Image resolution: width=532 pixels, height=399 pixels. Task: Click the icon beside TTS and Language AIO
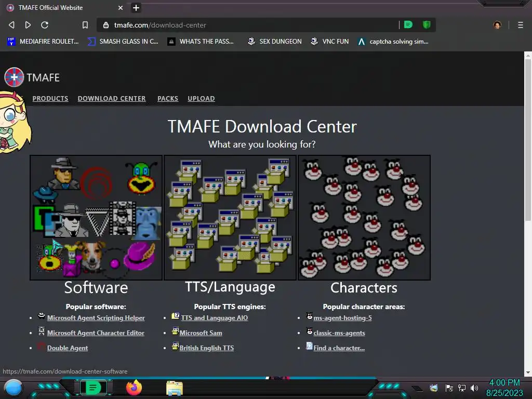pyautogui.click(x=176, y=316)
